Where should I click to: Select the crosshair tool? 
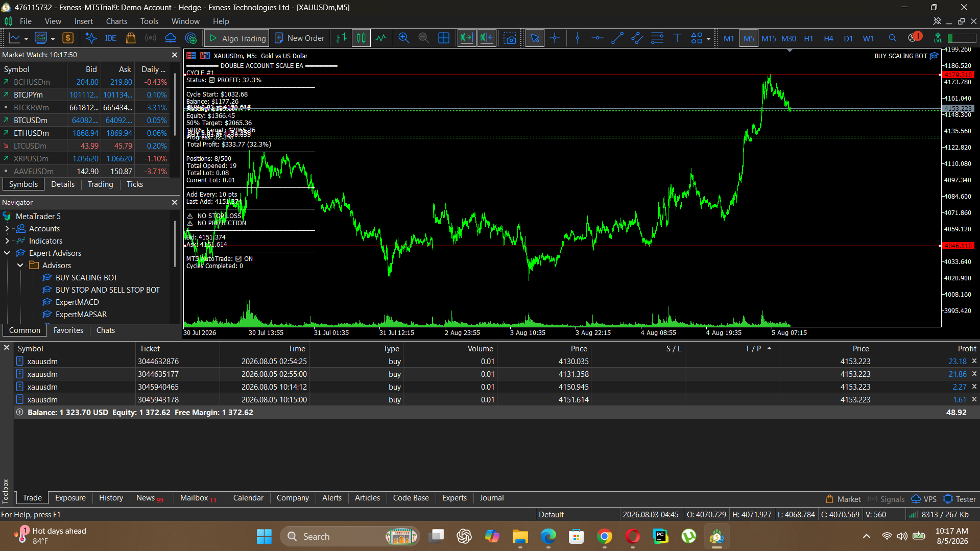555,38
